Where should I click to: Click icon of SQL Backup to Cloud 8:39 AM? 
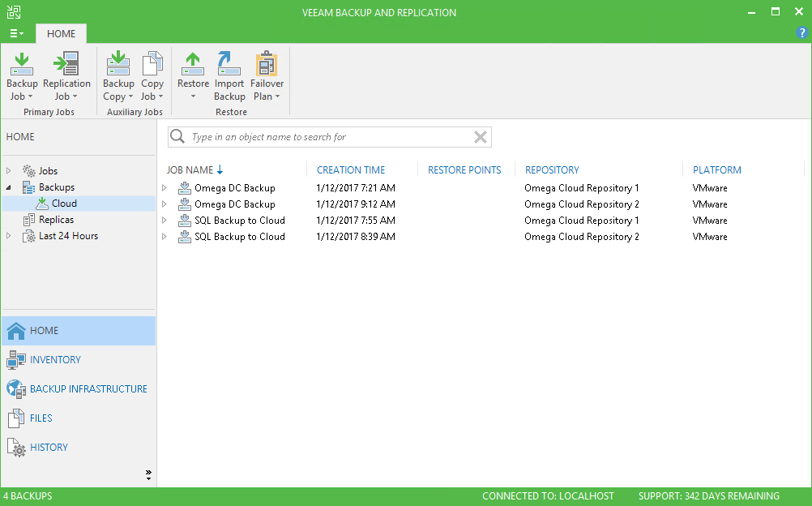[x=184, y=237]
